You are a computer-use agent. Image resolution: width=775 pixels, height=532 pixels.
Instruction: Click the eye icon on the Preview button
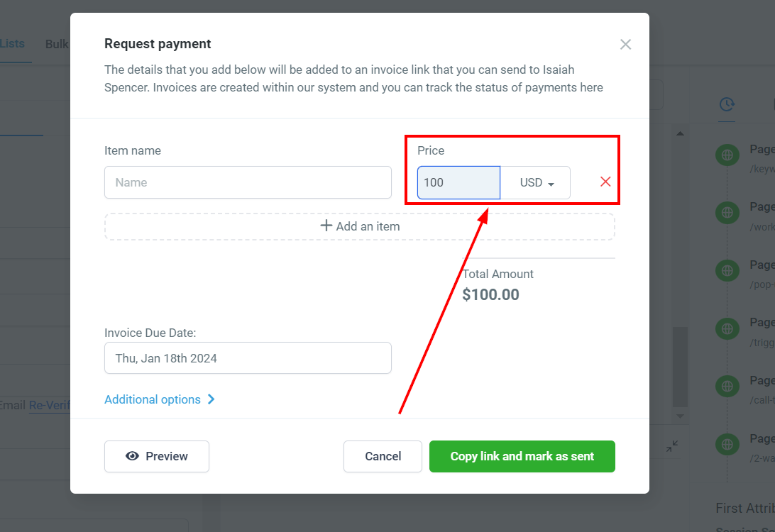[x=132, y=456]
